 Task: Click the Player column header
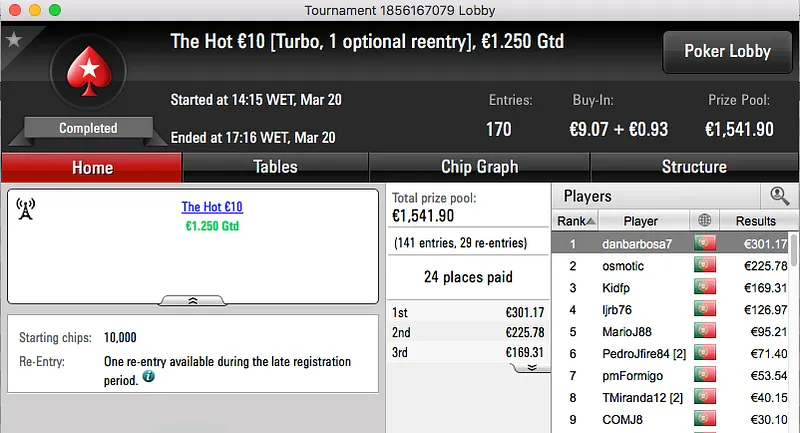640,221
